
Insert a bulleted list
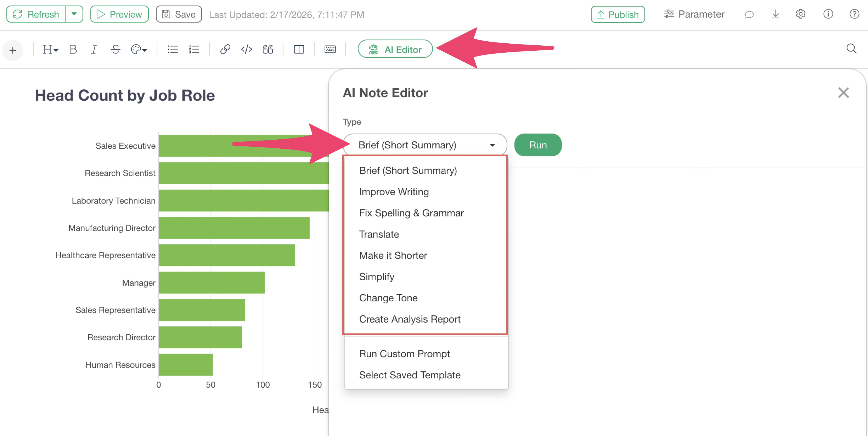172,49
